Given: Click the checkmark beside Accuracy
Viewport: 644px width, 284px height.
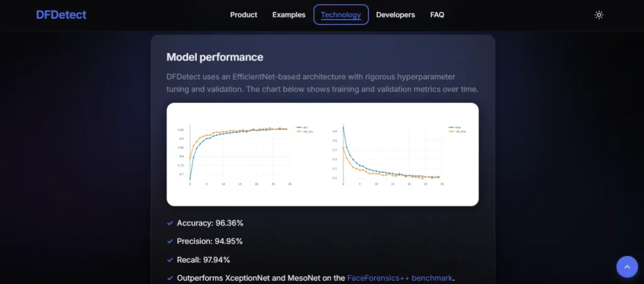Looking at the screenshot, I should (x=170, y=223).
